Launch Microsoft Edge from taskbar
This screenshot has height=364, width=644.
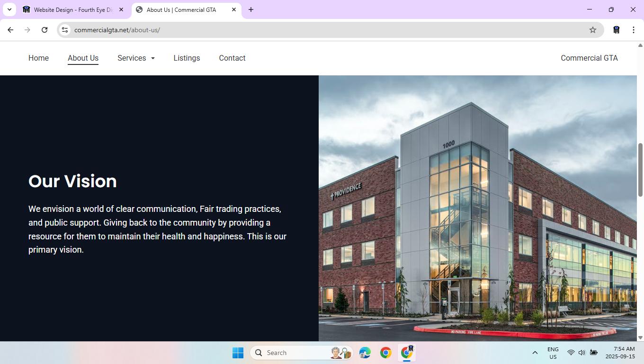(x=365, y=353)
